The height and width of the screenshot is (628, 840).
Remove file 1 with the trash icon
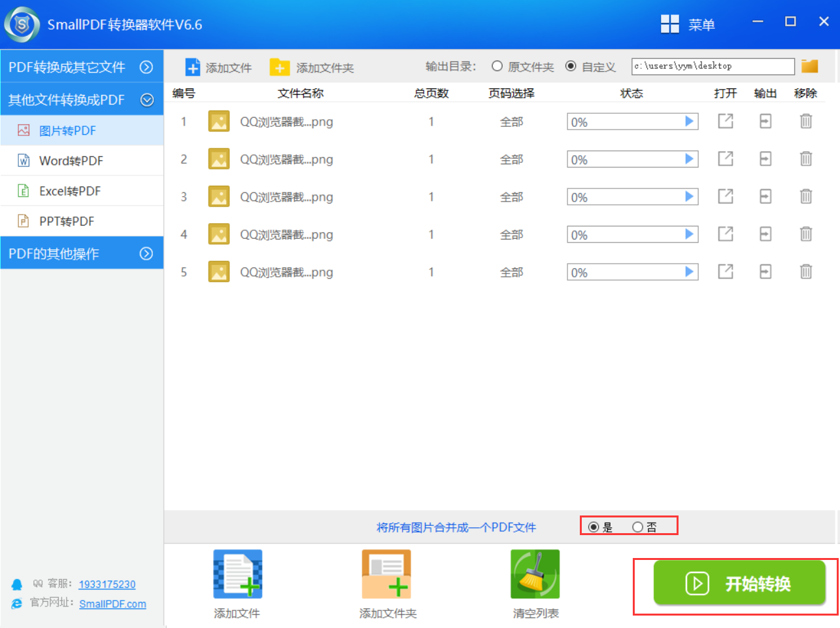[x=806, y=121]
